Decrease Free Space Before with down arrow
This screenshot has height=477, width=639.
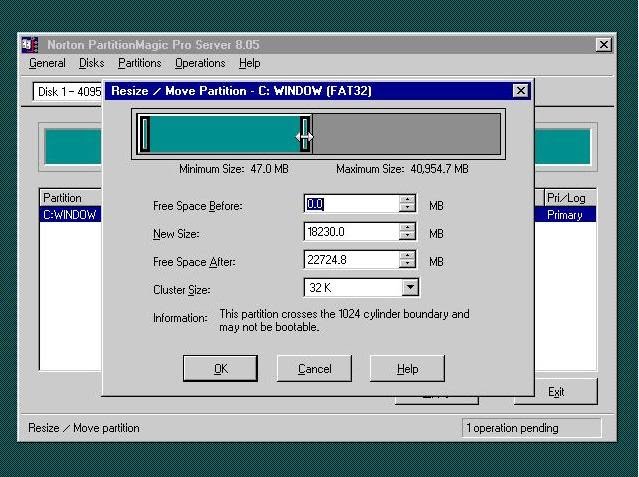pos(407,208)
